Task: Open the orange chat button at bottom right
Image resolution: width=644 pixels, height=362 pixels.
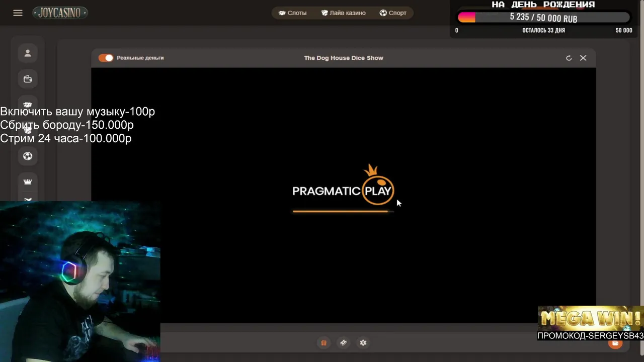Action: click(615, 344)
